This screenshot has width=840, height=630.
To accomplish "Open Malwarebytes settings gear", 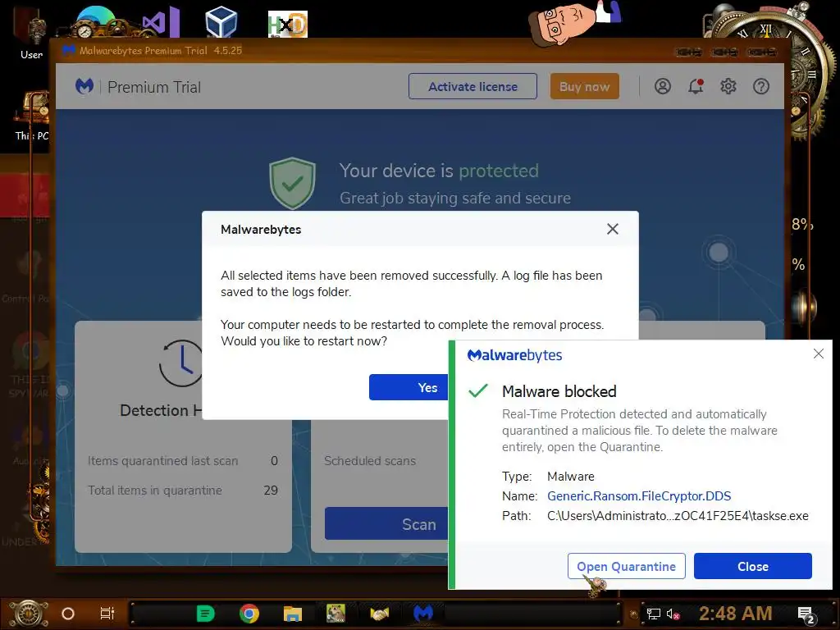I will 728,86.
